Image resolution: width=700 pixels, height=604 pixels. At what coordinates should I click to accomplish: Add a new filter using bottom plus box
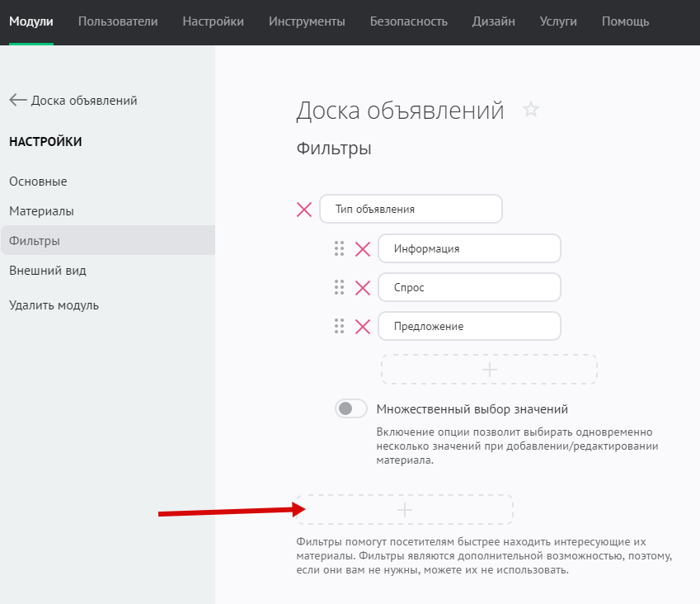click(405, 510)
